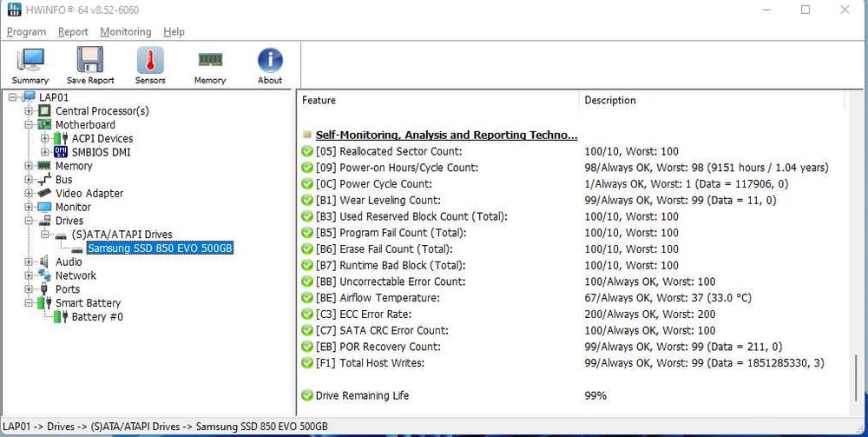
Task: Click the SMBIOS DMI icon
Action: tap(61, 152)
